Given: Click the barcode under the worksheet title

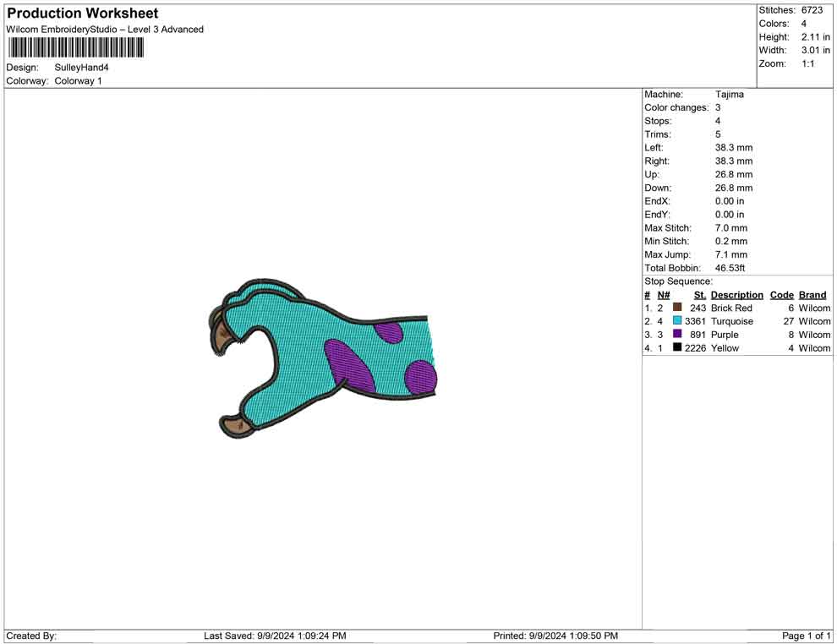Looking at the screenshot, I should pos(76,48).
